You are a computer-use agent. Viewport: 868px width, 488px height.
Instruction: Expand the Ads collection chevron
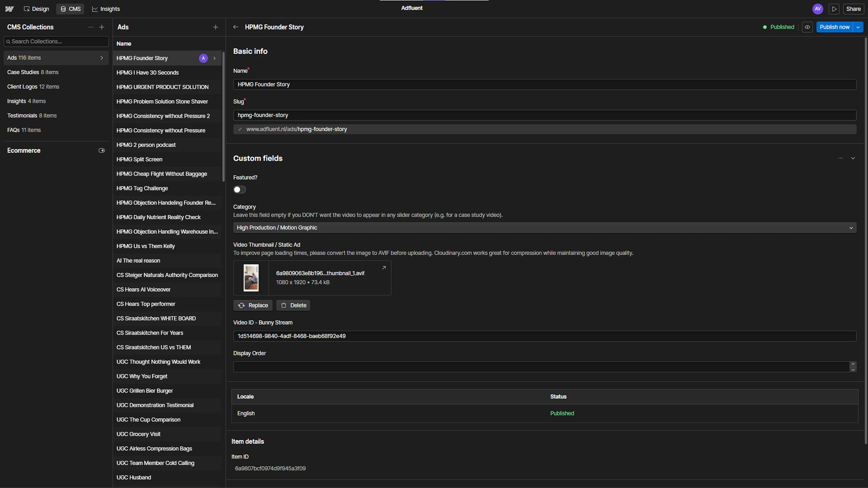(102, 58)
